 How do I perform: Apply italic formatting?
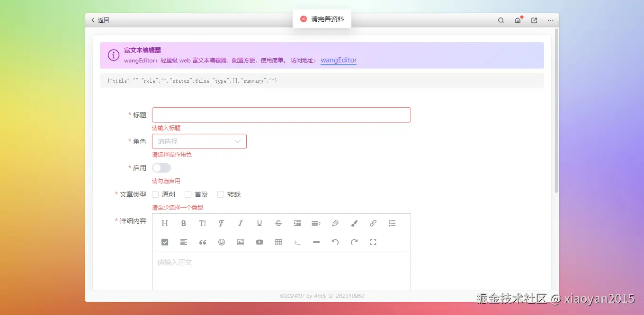click(x=240, y=223)
